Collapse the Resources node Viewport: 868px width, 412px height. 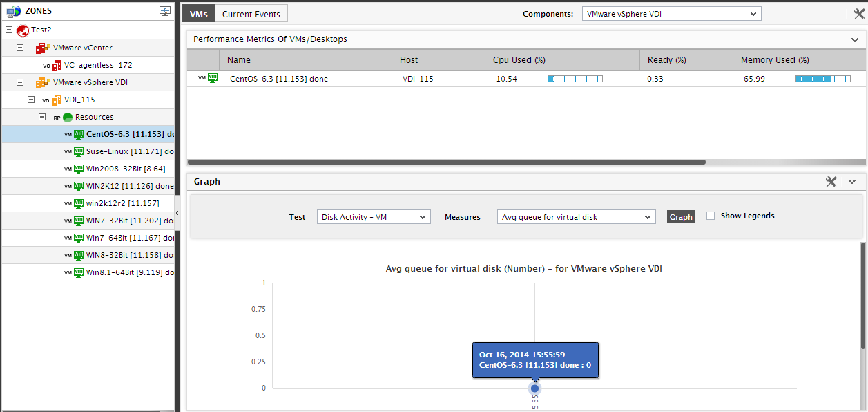pos(42,117)
